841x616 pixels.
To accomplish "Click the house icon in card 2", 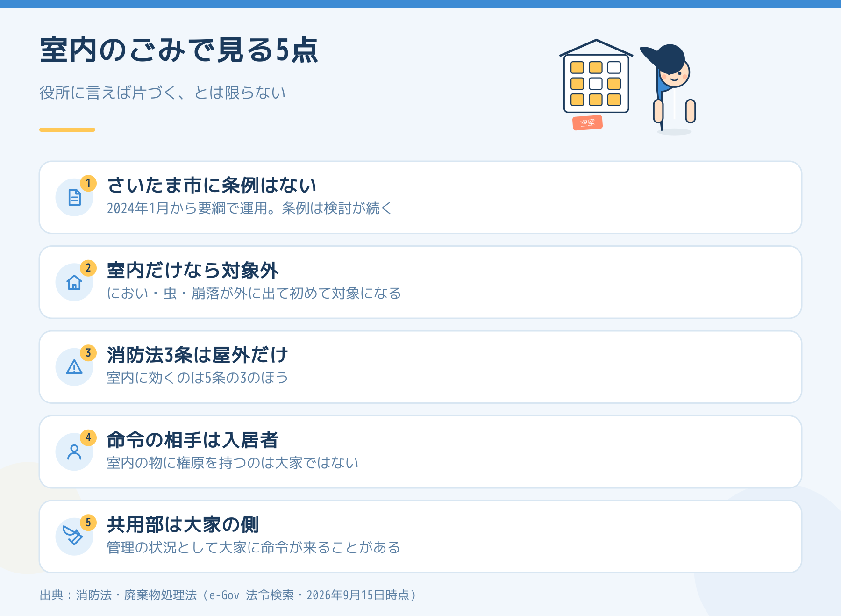I will click(74, 282).
